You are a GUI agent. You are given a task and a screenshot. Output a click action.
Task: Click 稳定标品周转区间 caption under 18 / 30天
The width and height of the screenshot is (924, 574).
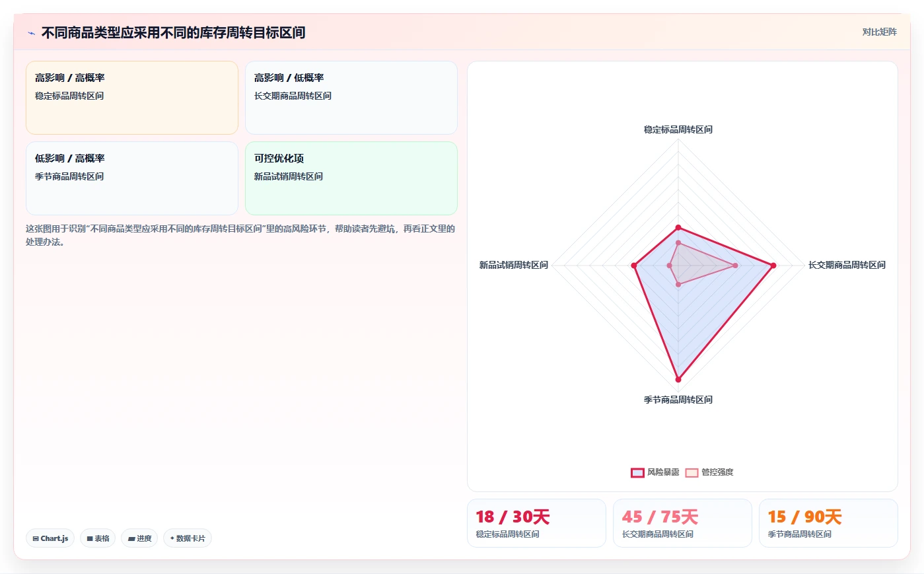click(507, 534)
